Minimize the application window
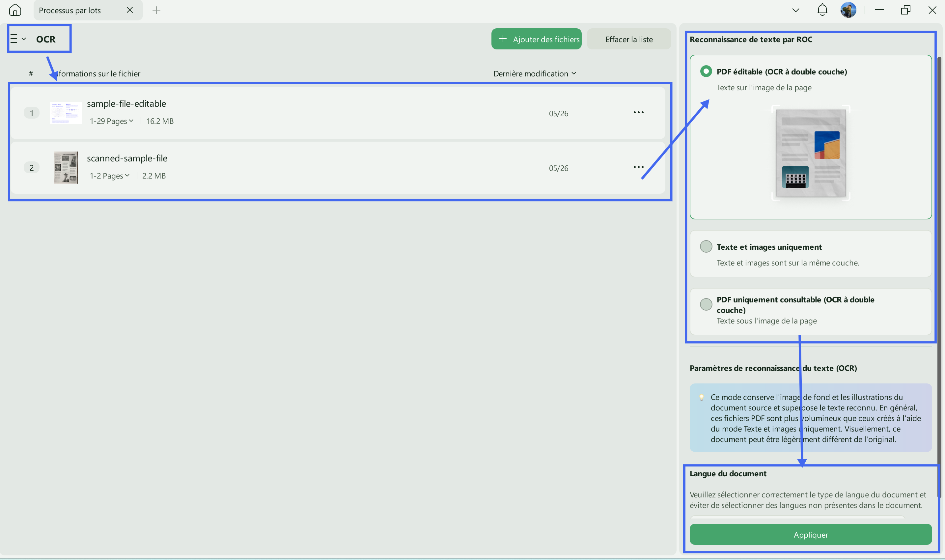Viewport: 945px width, 560px height. coord(879,10)
